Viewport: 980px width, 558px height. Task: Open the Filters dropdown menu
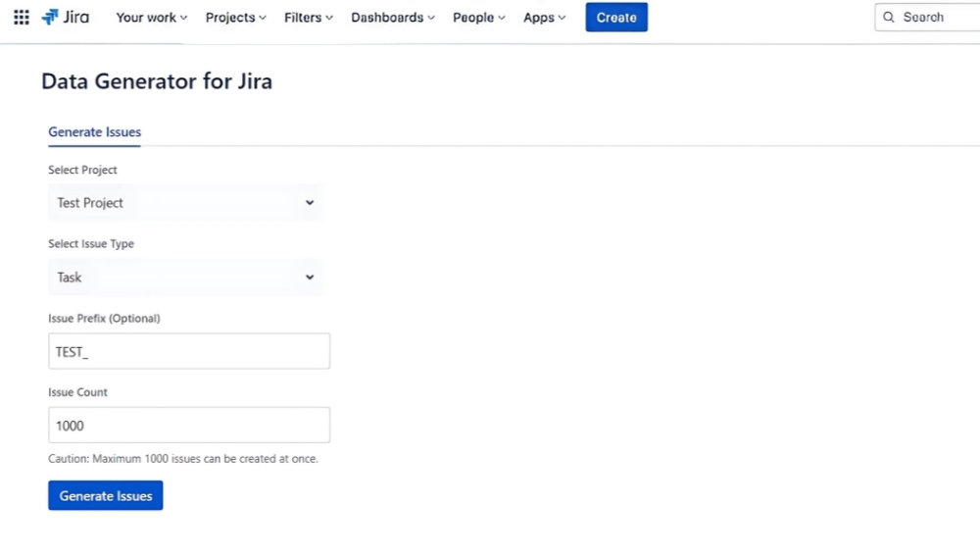click(x=309, y=18)
